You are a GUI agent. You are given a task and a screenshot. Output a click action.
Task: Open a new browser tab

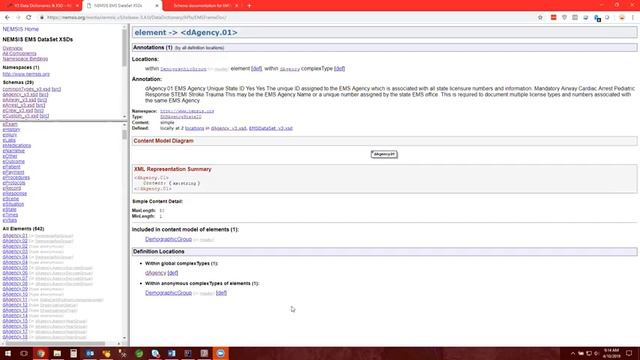click(x=249, y=6)
